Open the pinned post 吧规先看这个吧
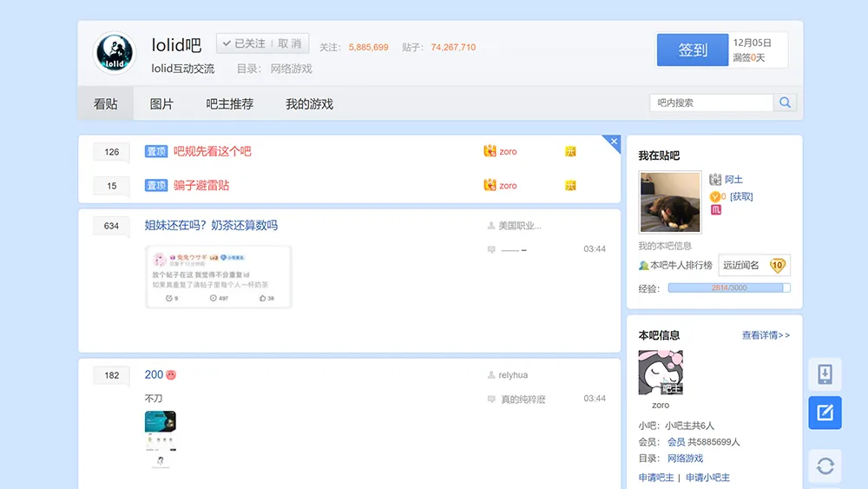Image resolution: width=868 pixels, height=489 pixels. click(x=212, y=151)
